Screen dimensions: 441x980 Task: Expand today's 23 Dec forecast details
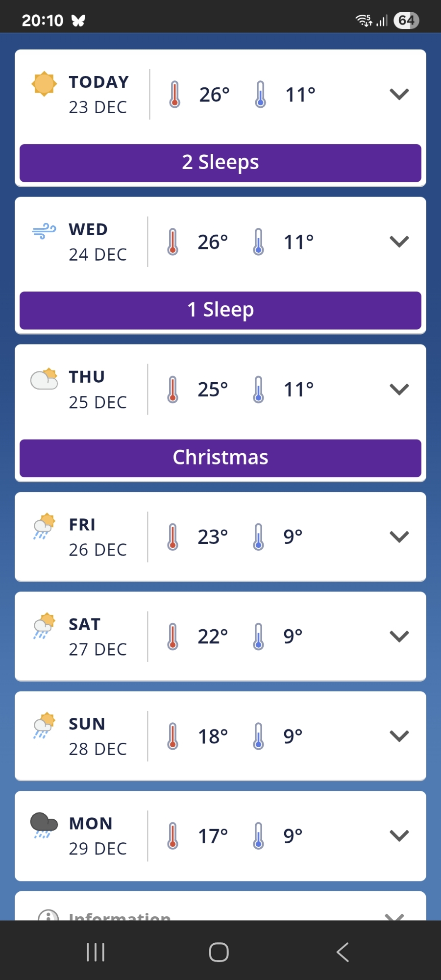(x=399, y=94)
